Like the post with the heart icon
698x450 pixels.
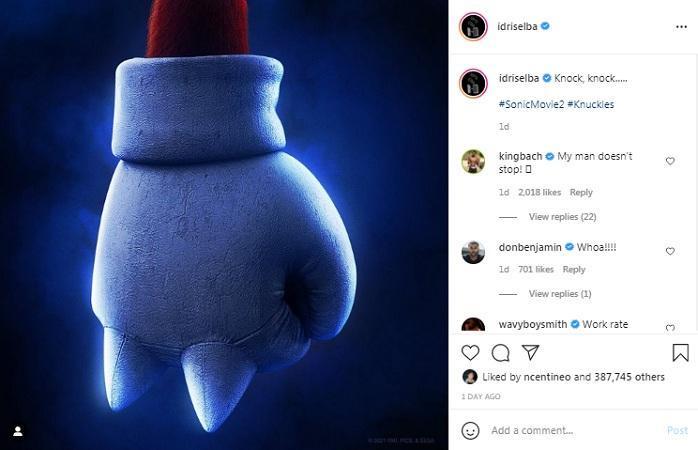click(x=470, y=353)
